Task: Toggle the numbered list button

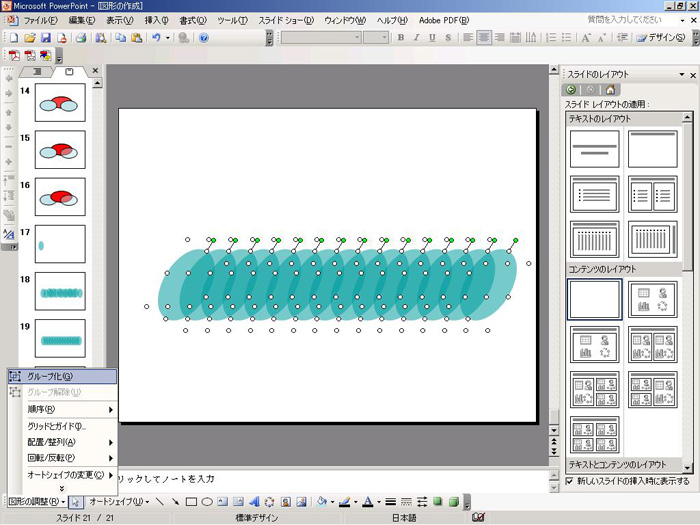Action: pyautogui.click(x=551, y=38)
